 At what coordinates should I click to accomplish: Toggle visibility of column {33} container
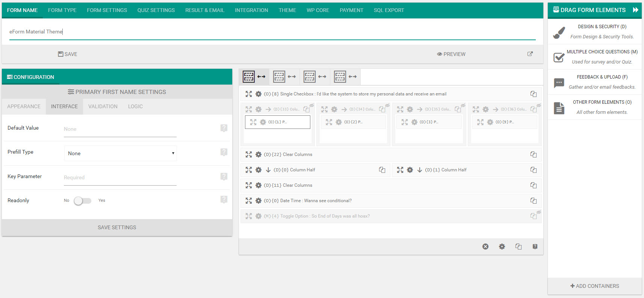[312, 106]
